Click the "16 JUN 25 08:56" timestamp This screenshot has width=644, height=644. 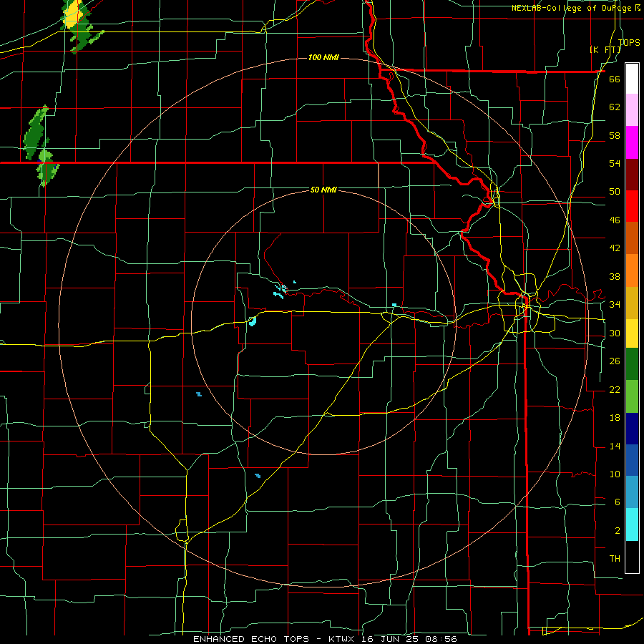pos(409,639)
